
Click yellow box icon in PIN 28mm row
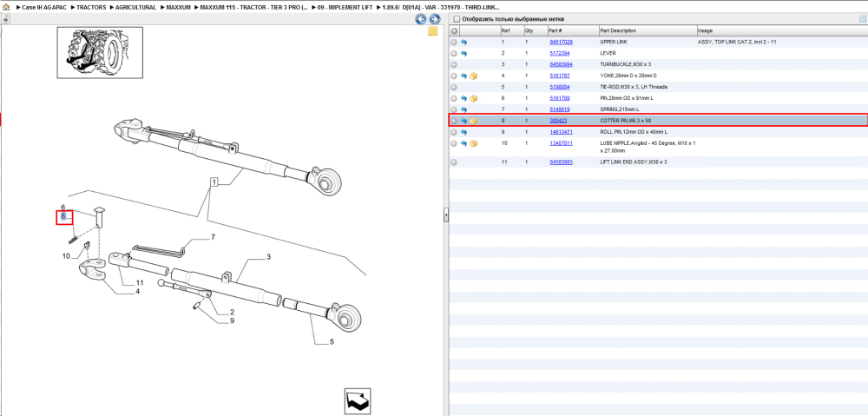(x=474, y=99)
